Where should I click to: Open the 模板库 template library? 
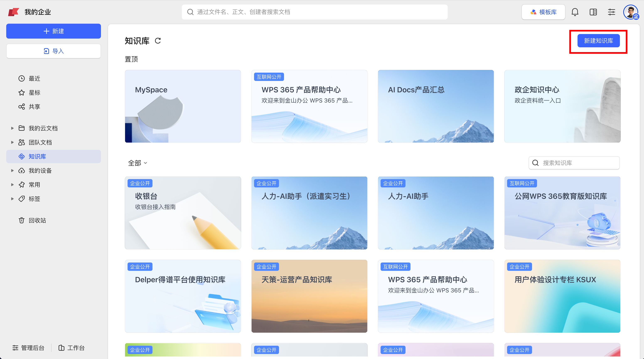(x=543, y=12)
